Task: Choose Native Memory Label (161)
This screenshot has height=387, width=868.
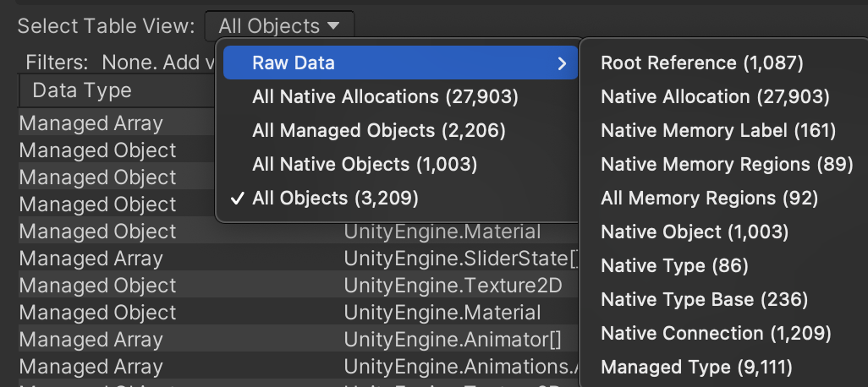Action: [717, 130]
